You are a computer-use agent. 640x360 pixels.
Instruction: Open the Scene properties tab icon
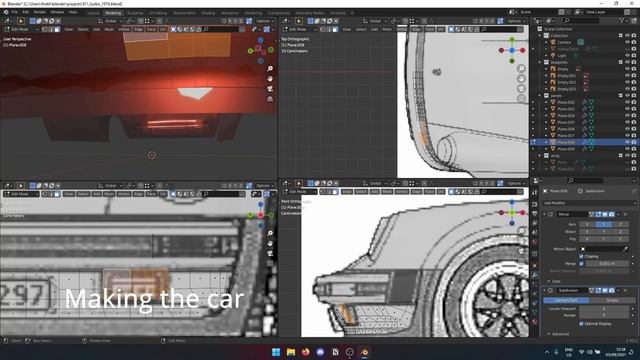point(534,232)
